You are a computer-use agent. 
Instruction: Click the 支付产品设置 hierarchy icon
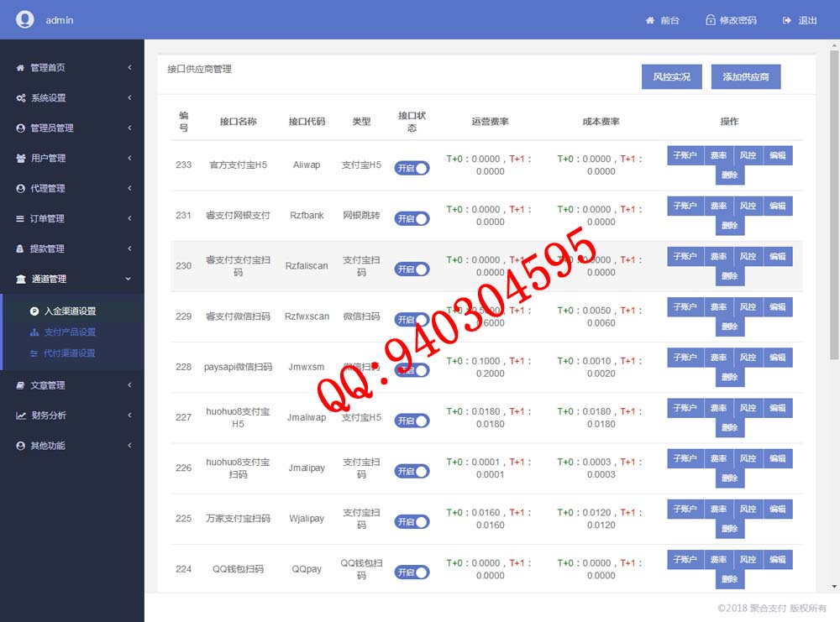pyautogui.click(x=34, y=332)
